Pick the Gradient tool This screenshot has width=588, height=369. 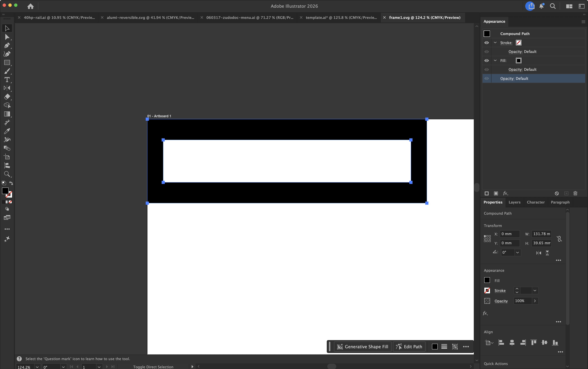[x=7, y=114]
